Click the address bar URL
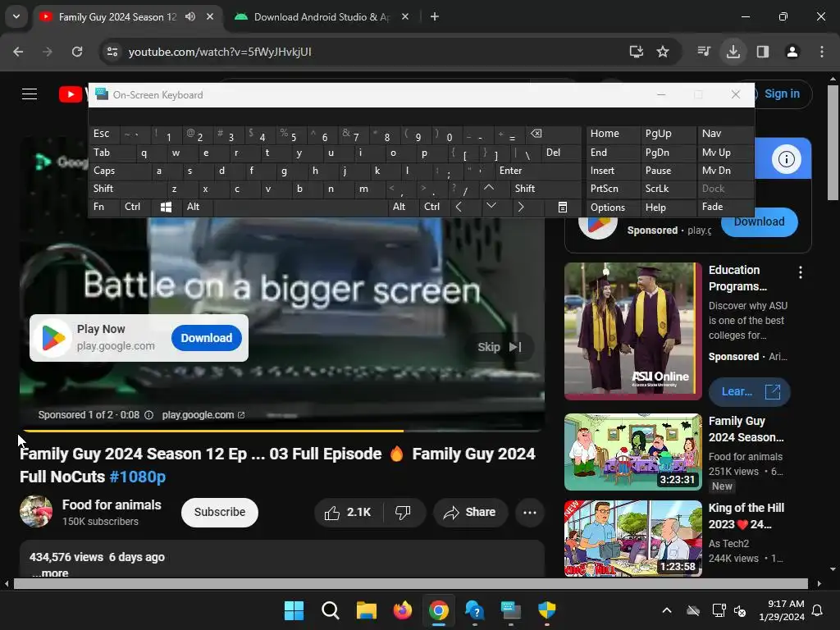Screen dimensions: 840x630 click(x=220, y=52)
